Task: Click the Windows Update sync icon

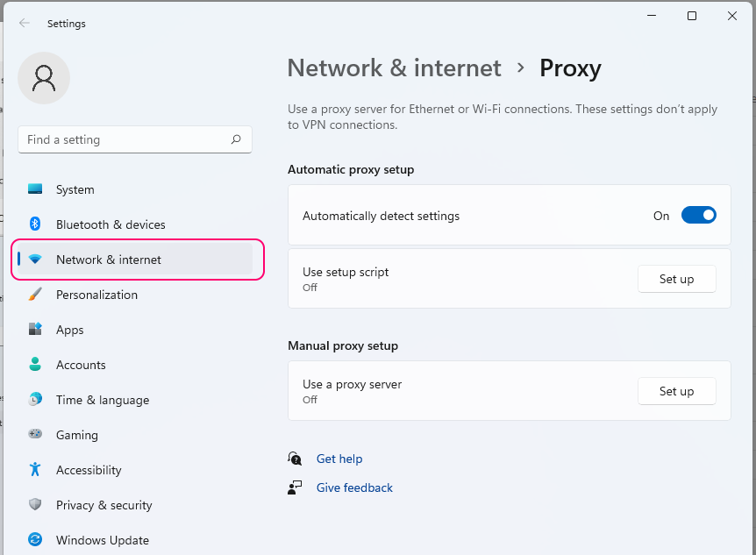Action: tap(35, 540)
